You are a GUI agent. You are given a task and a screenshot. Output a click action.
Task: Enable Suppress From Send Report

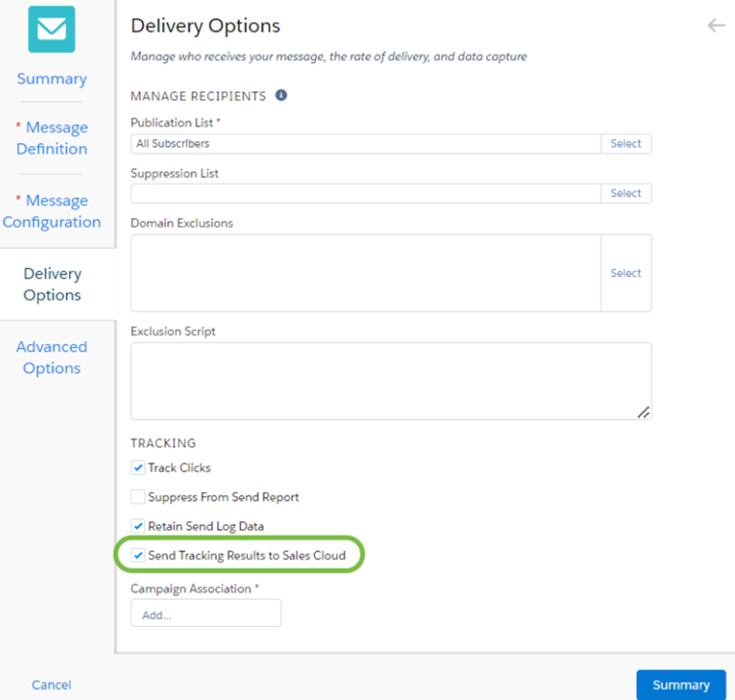tap(138, 497)
